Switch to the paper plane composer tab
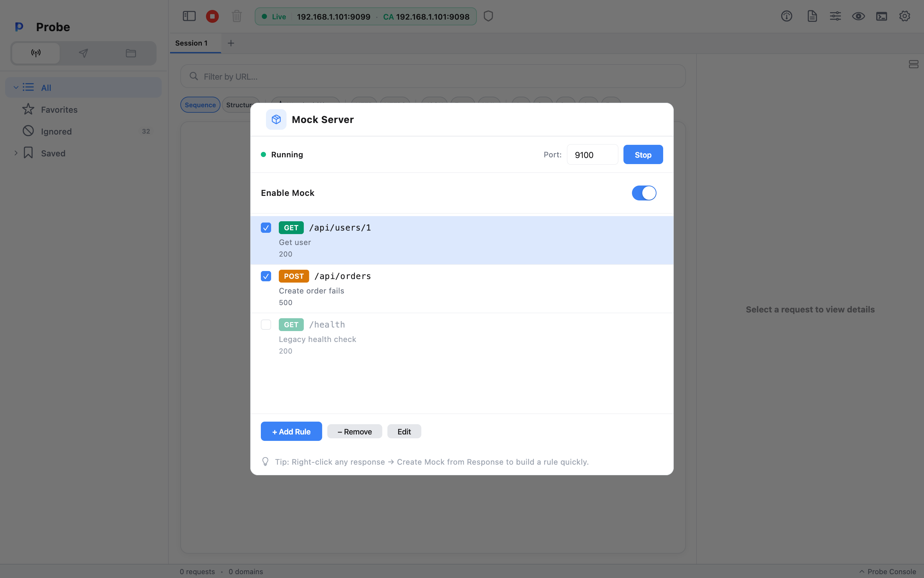Image resolution: width=924 pixels, height=578 pixels. pyautogui.click(x=83, y=53)
